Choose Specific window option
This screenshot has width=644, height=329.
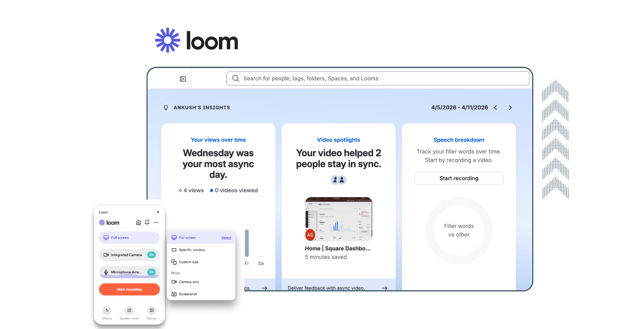[201, 250]
